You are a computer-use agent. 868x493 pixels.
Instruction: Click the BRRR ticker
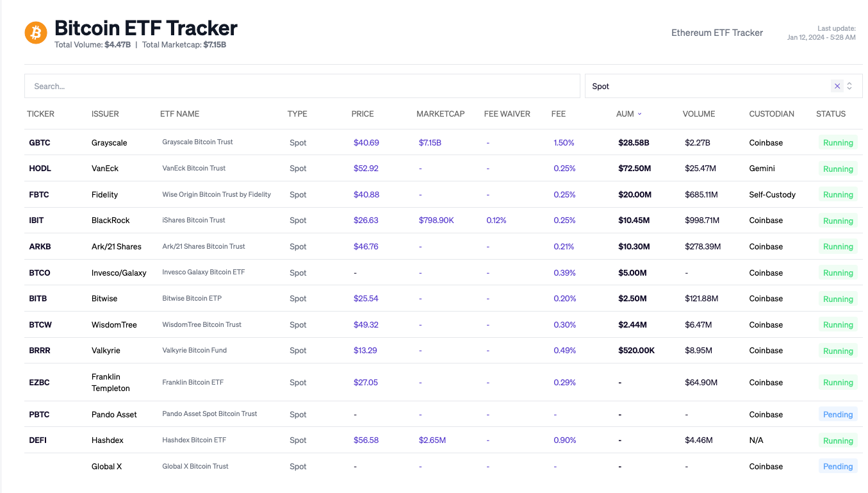tap(40, 351)
